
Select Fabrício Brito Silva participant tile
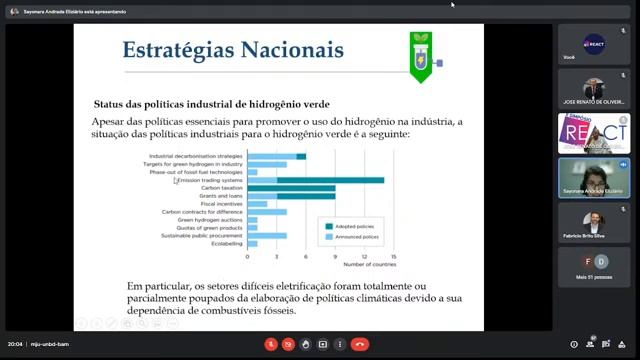[x=594, y=223]
